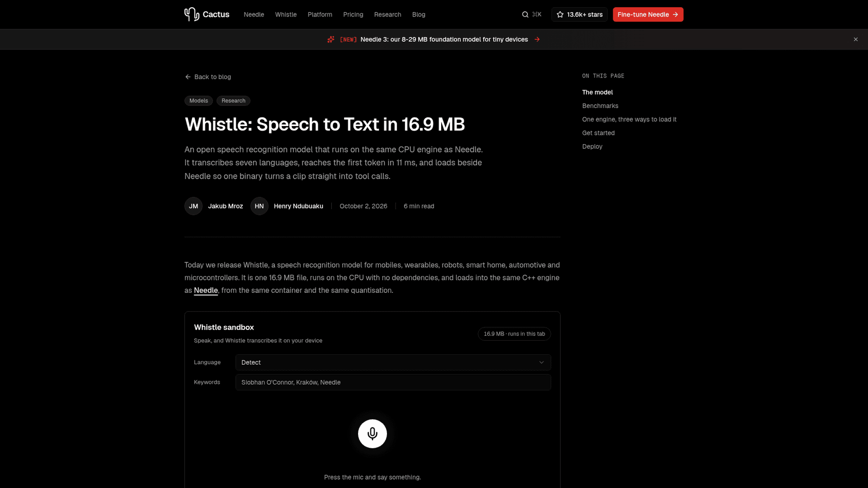Jump to One engine, three ways section
This screenshot has height=488, width=868.
[x=629, y=119]
